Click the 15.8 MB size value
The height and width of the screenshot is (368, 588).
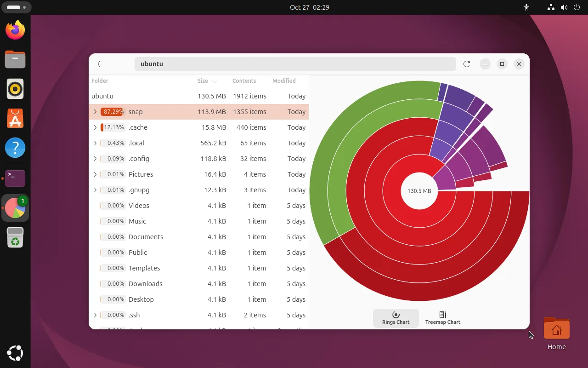(214, 127)
